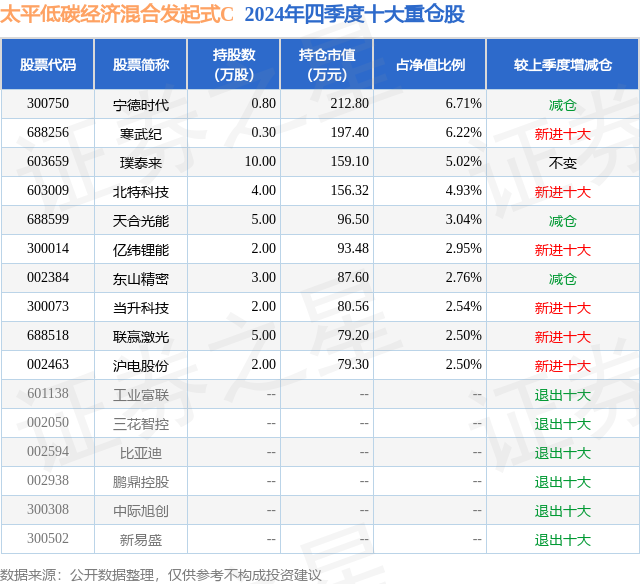
Task: Select stock code 688256
Action: [48, 132]
